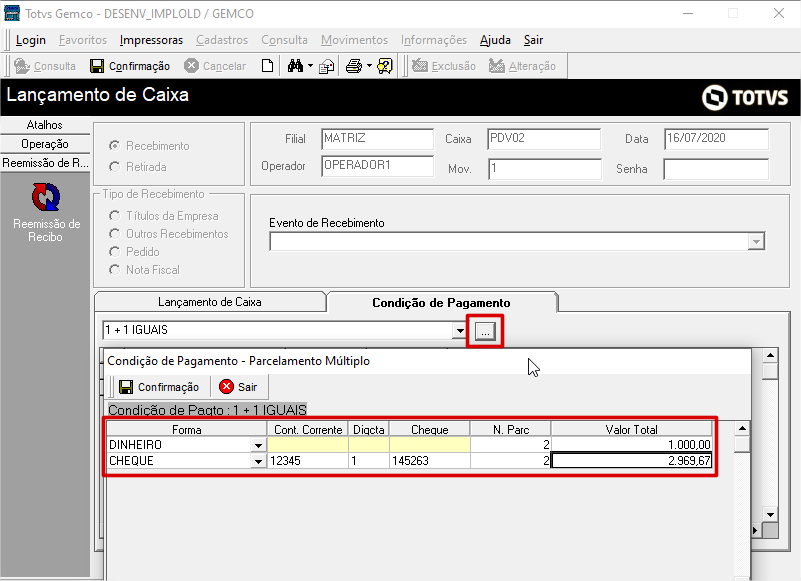Click the Senha input field
The height and width of the screenshot is (581, 801).
point(716,169)
